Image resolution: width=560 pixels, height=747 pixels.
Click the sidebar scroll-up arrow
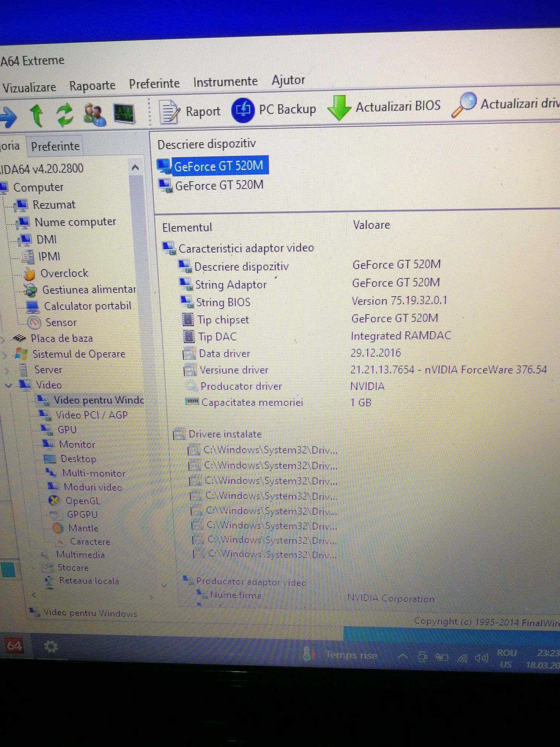[136, 168]
